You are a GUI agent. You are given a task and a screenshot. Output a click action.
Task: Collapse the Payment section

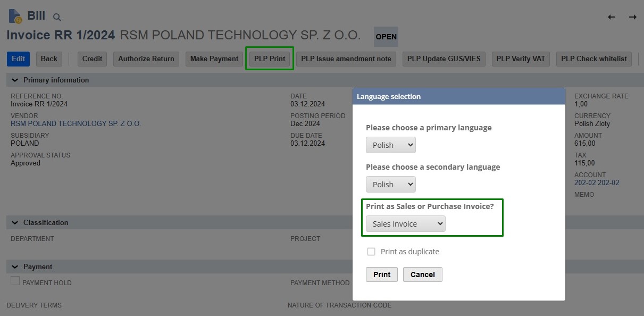click(x=15, y=267)
